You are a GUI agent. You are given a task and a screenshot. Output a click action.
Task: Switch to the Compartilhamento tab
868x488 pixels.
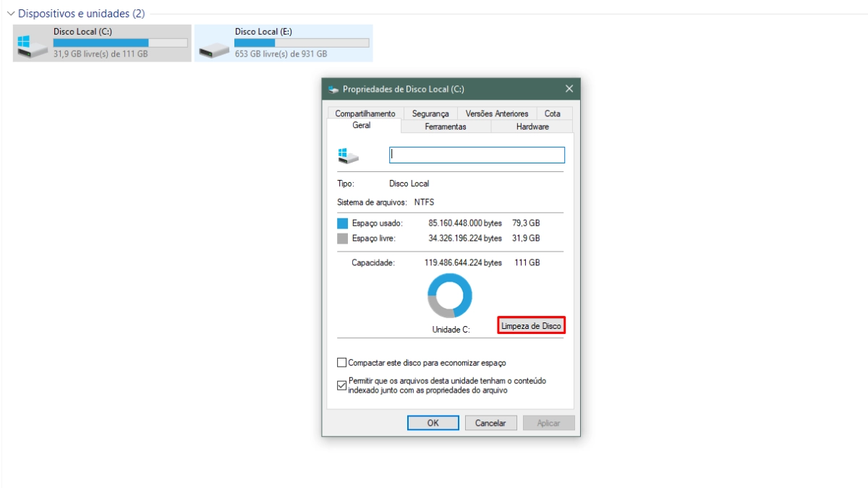click(x=365, y=114)
